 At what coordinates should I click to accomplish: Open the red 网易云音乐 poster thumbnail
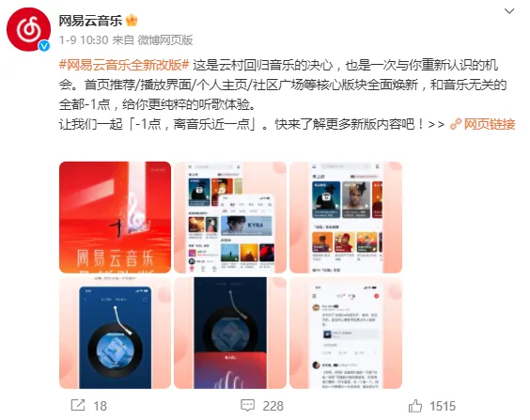point(115,217)
